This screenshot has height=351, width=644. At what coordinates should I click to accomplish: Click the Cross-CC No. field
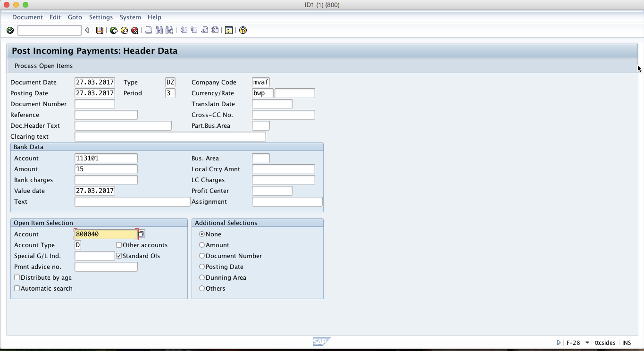coord(284,115)
